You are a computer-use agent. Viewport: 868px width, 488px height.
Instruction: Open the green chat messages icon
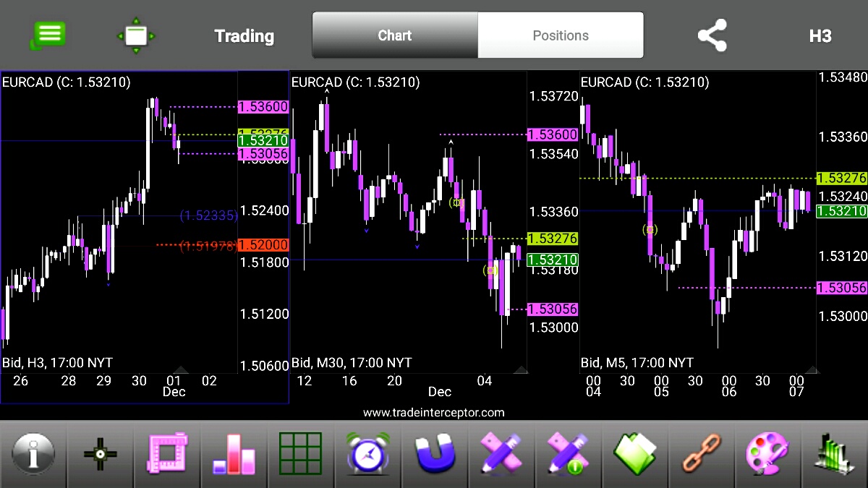tap(48, 35)
